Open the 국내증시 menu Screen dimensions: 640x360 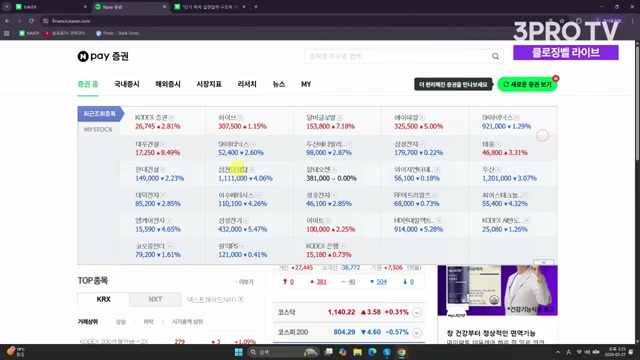tap(127, 84)
